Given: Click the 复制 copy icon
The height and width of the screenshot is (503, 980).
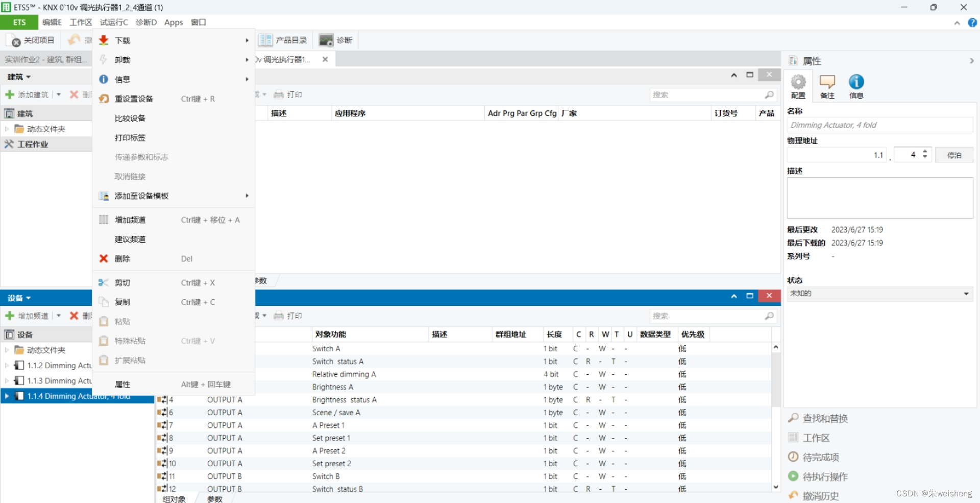Looking at the screenshot, I should 104,302.
